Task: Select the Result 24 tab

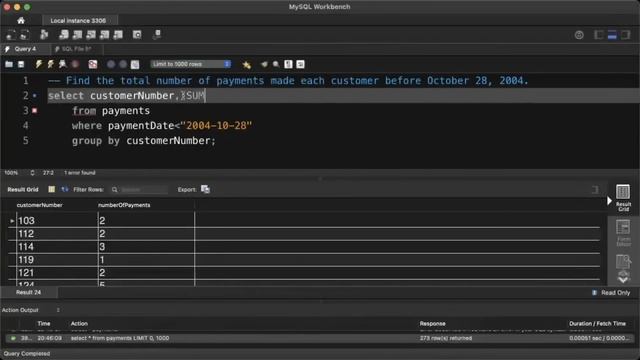Action: coord(29,293)
